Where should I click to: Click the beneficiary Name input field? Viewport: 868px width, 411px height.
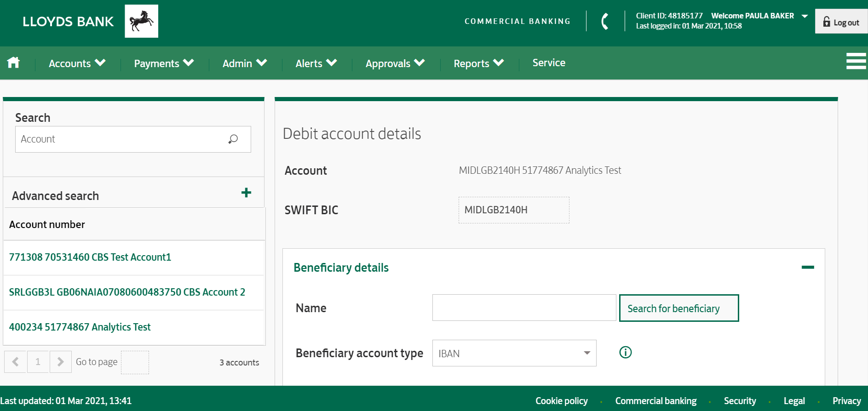coord(524,308)
